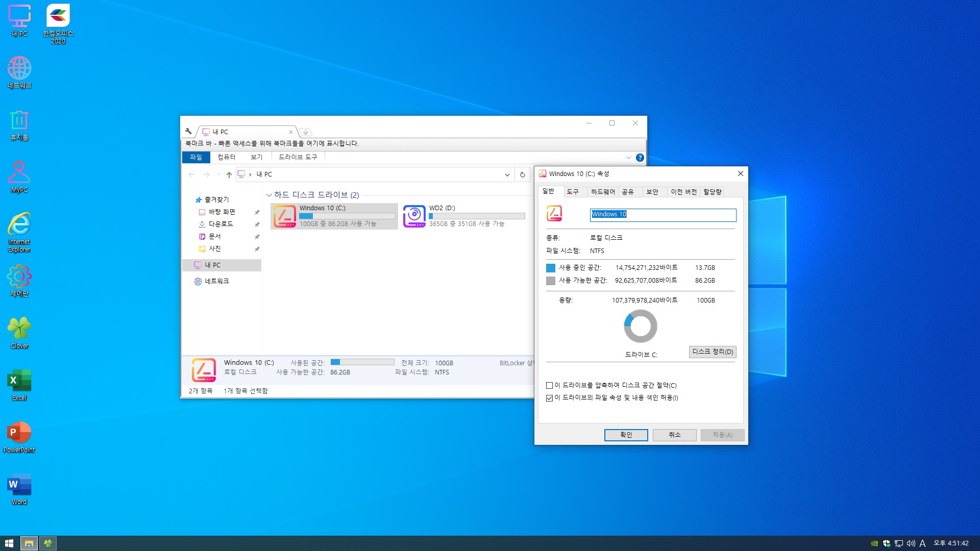Collapse the 하드 디스크 드라이브 group
Viewport: 980px width, 551px height.
click(269, 195)
